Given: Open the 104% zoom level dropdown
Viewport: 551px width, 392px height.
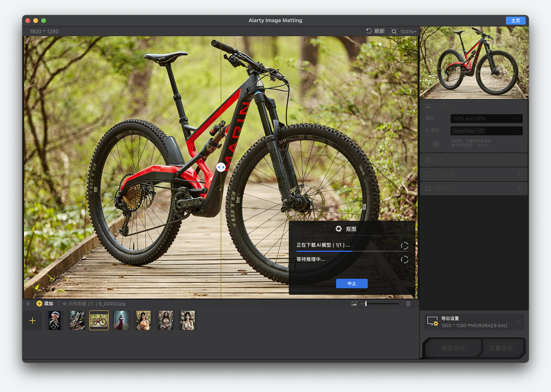Looking at the screenshot, I should 408,32.
